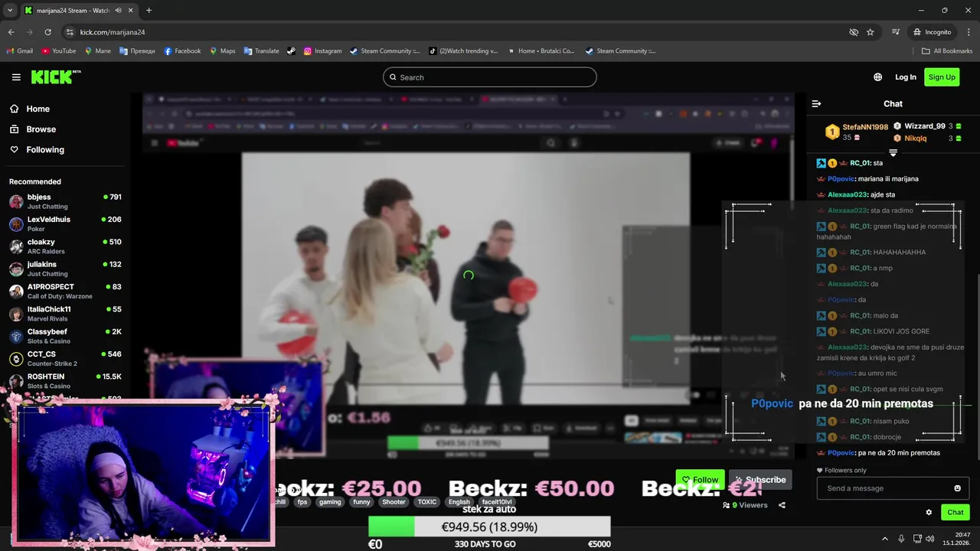The height and width of the screenshot is (551, 980).
Task: Open the Facebook bookmark
Action: [x=182, y=51]
